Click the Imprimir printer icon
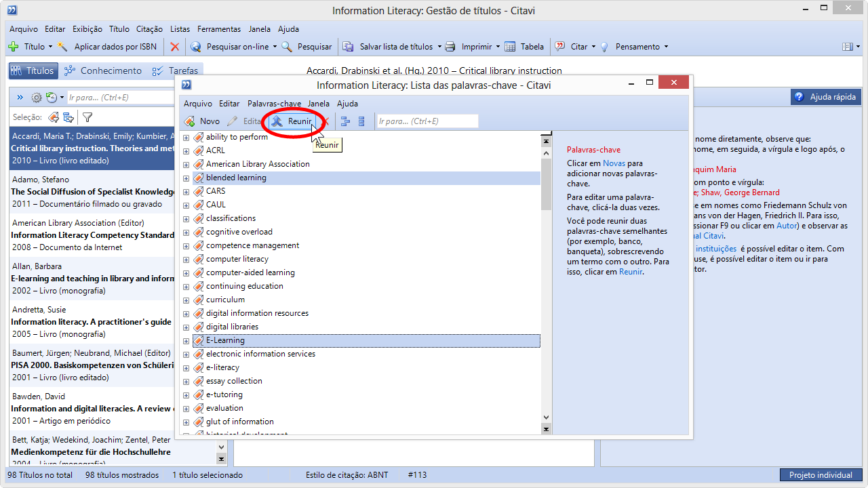The image size is (868, 488). click(x=450, y=47)
